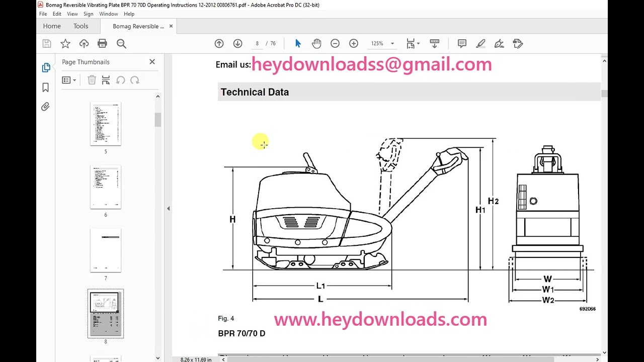The height and width of the screenshot is (362, 644).
Task: Open the View menu
Action: coord(72,14)
